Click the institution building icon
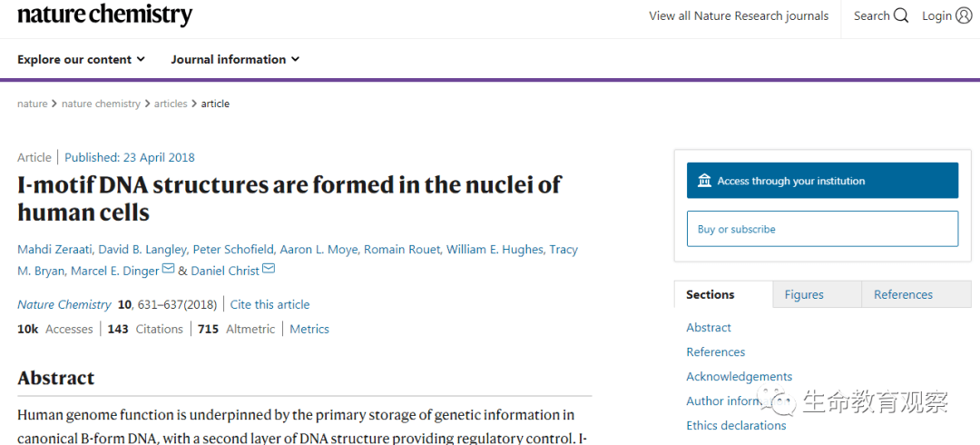Screen dimensions: 980x445 [x=704, y=181]
